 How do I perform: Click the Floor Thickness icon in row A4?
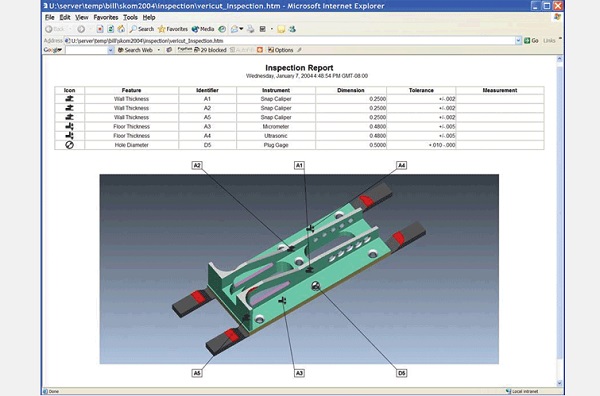tap(69, 135)
